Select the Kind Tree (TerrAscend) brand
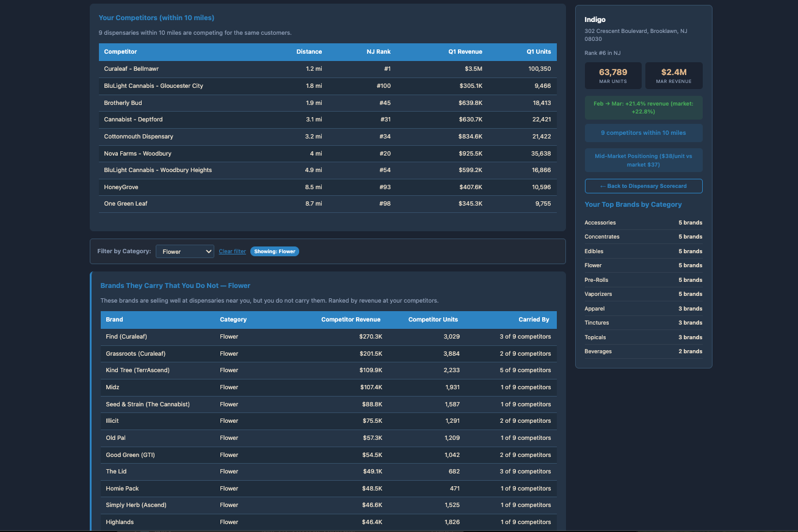 click(328, 370)
